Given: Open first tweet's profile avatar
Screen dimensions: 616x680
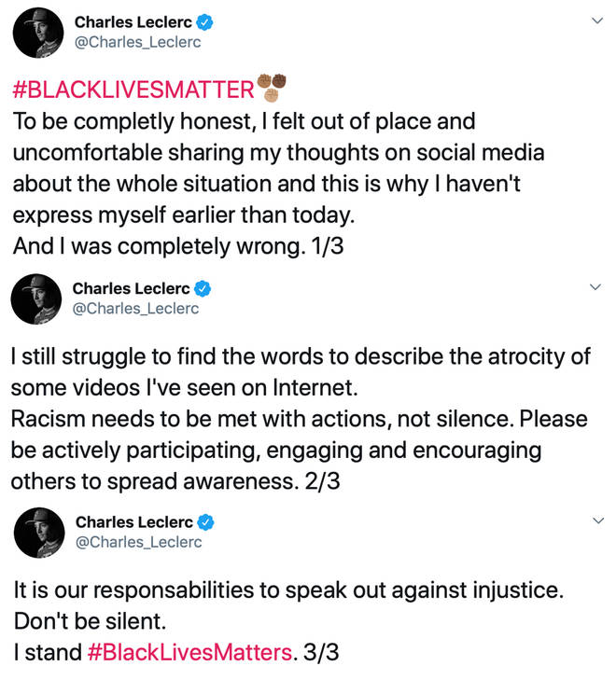Looking at the screenshot, I should [x=38, y=33].
